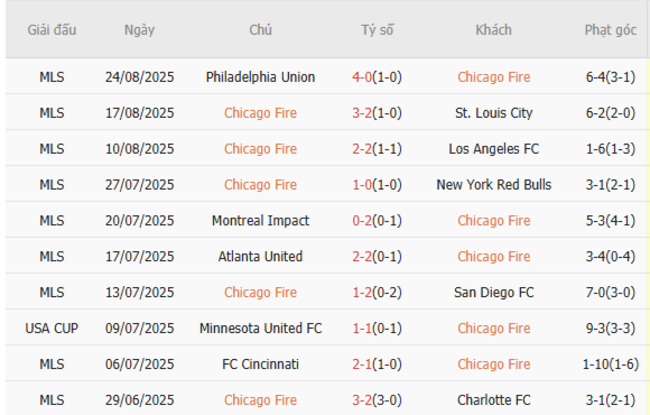Click the New York Red Bulls team name
Image resolution: width=650 pixels, height=415 pixels.
493,185
